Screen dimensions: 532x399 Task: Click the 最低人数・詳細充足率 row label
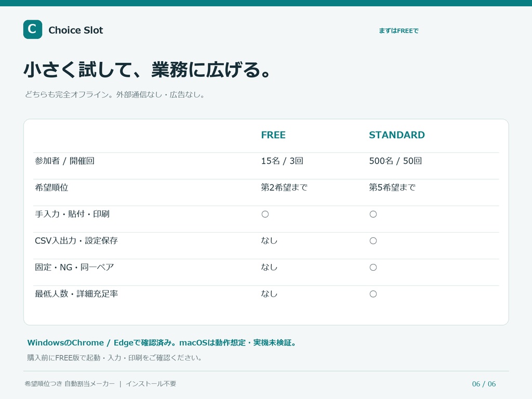click(x=76, y=294)
